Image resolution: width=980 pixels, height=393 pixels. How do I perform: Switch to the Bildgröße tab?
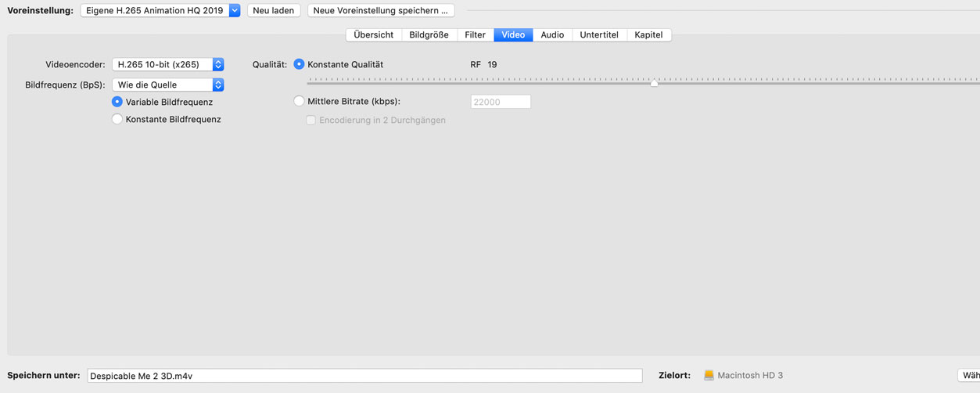[429, 35]
